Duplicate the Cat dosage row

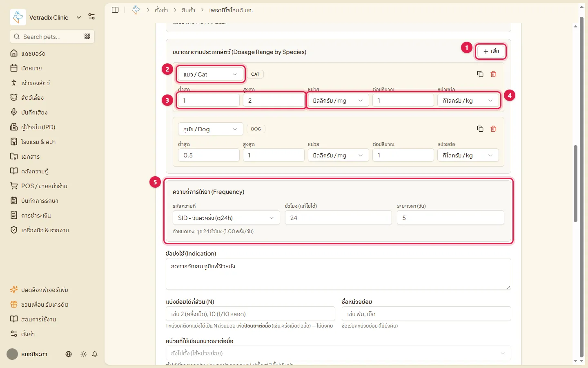pyautogui.click(x=480, y=74)
